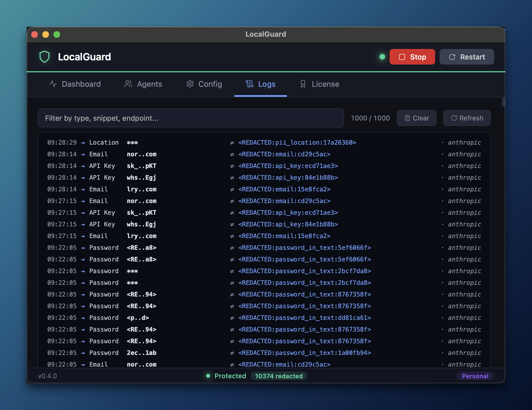Click the vertical scrollbar thumb
The image size is (532, 410).
click(503, 102)
